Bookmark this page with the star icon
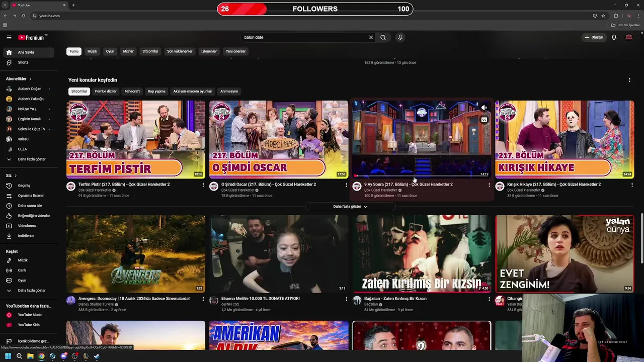 [x=603, y=16]
